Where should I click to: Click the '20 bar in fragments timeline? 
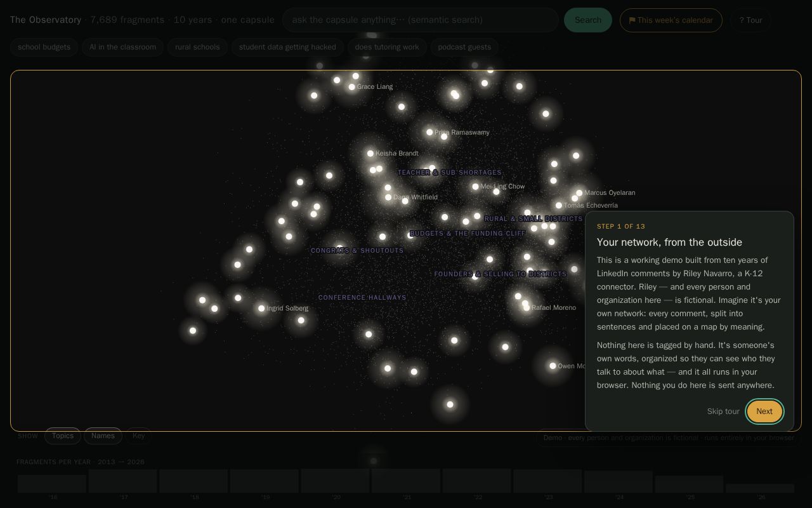[336, 481]
